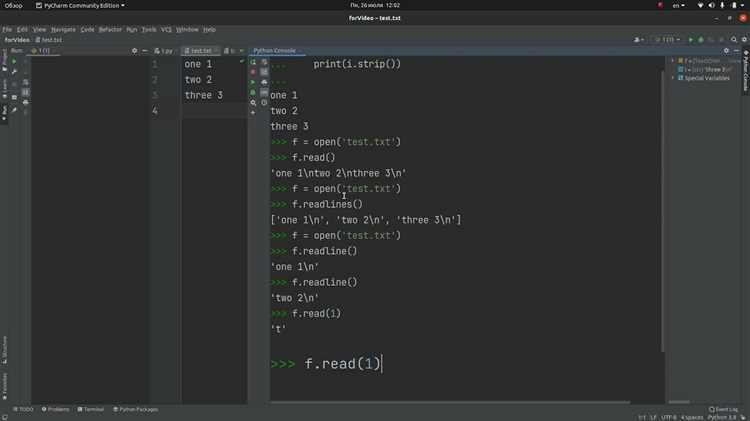This screenshot has width=750, height=421.
Task: Open the Navigate menu
Action: click(63, 29)
